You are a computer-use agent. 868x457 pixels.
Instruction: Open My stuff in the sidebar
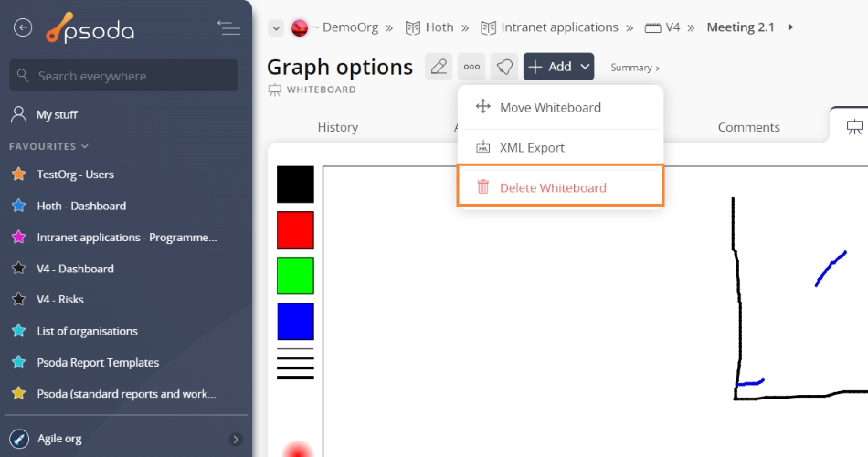[x=57, y=114]
